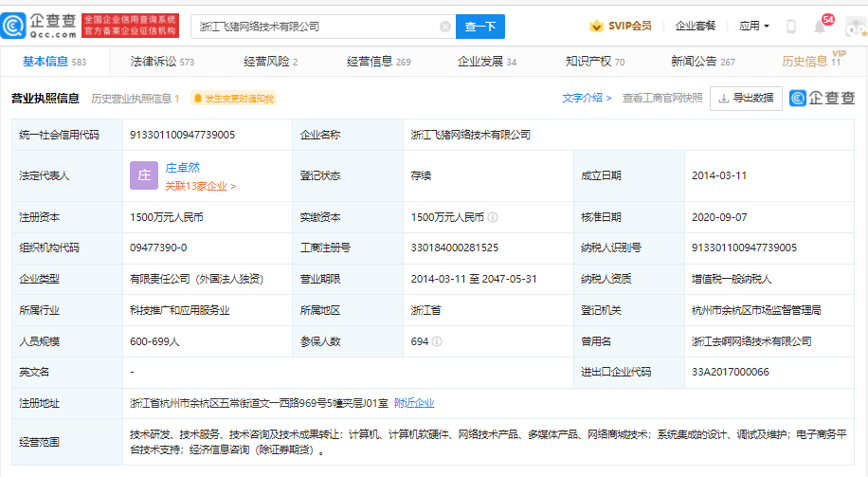The width and height of the screenshot is (868, 477).
Task: Click info icon next to 694 insured count
Action: [x=437, y=341]
